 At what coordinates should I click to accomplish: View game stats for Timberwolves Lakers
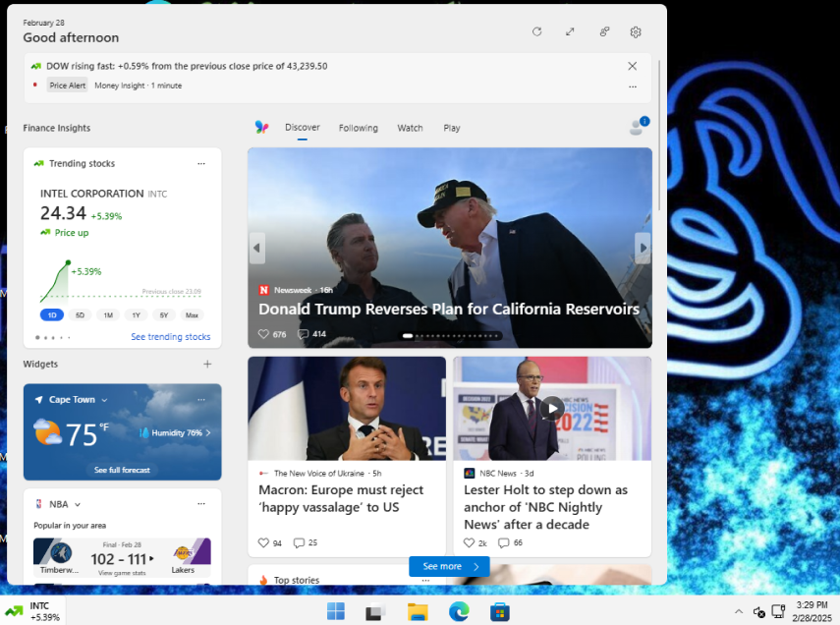pyautogui.click(x=122, y=573)
